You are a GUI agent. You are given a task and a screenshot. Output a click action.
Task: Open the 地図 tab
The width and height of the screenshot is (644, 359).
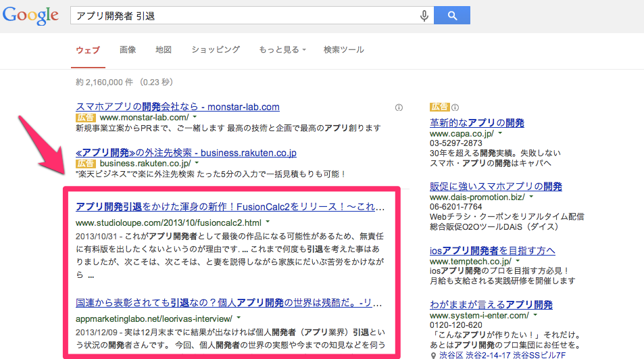point(164,50)
